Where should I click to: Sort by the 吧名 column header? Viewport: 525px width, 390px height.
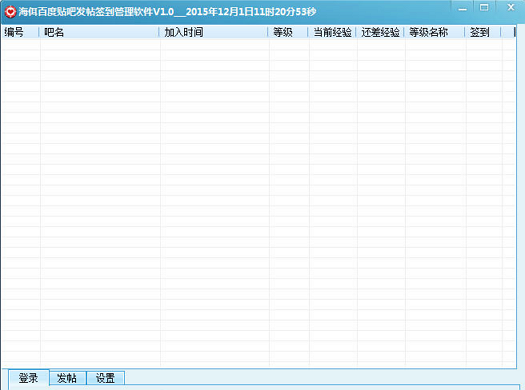point(99,32)
